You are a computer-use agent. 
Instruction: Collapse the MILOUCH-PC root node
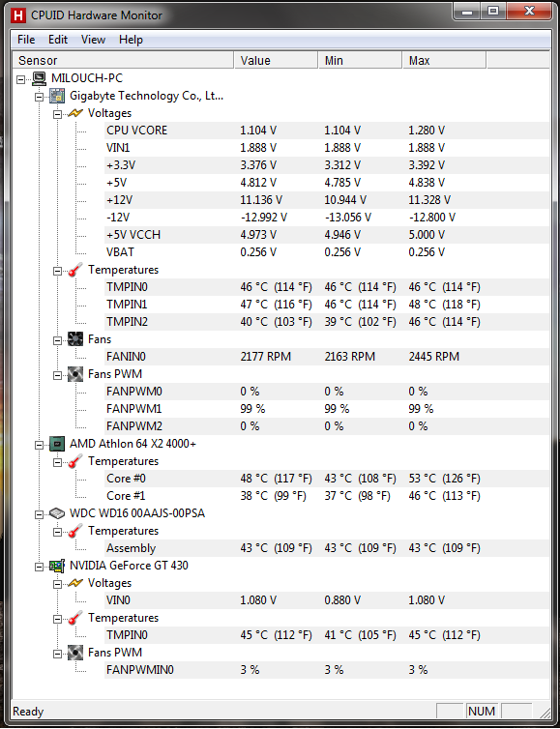tap(21, 78)
